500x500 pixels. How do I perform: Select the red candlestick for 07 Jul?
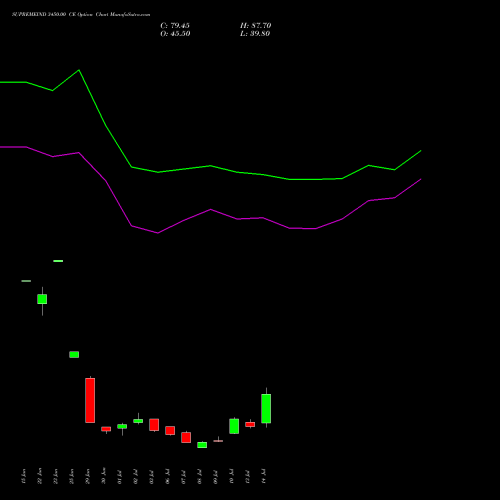pyautogui.click(x=186, y=437)
